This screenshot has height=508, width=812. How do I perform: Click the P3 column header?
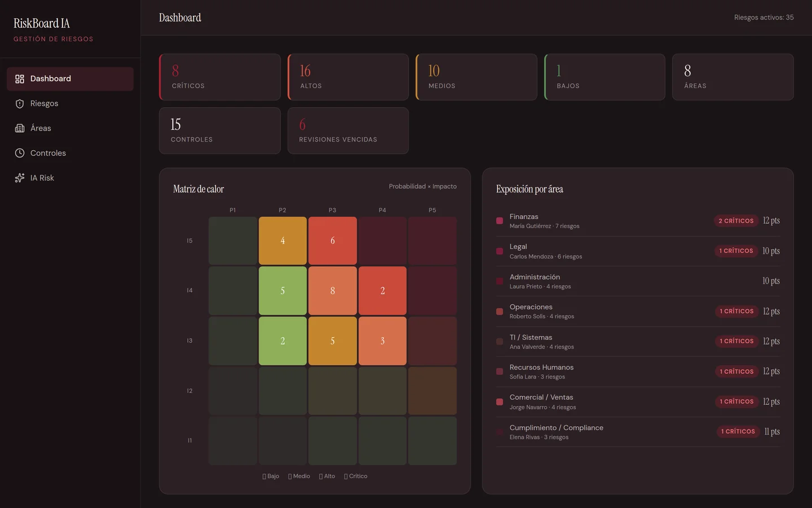(x=333, y=210)
